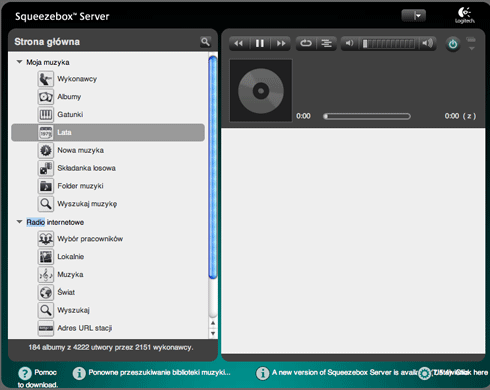Click the 0:00 elapsed time label
This screenshot has height=390, width=490.
click(303, 116)
